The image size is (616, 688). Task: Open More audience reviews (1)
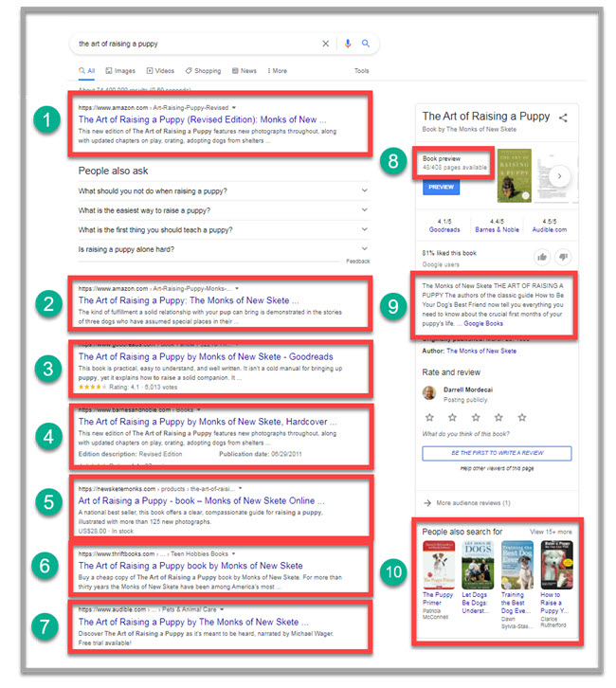point(473,503)
